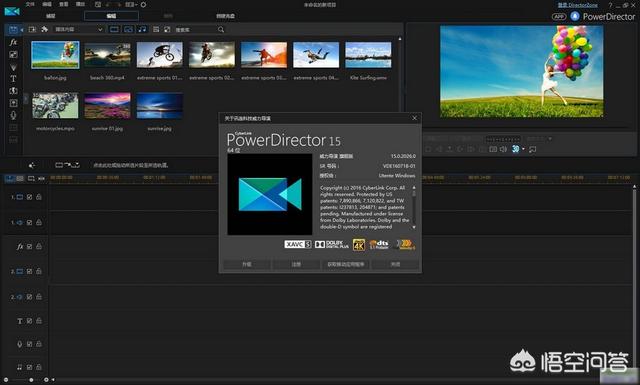The height and width of the screenshot is (385, 640).
Task: Click the timeline zoom out minus icon
Action: coord(6,380)
